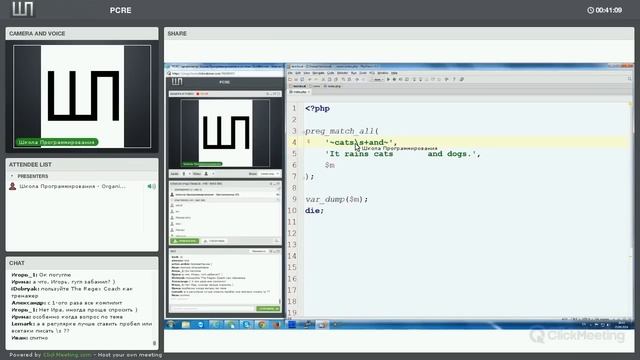The height and width of the screenshot is (360, 640).
Task: Click iDobryak's message about The Regex Coach
Action: [x=72, y=292]
